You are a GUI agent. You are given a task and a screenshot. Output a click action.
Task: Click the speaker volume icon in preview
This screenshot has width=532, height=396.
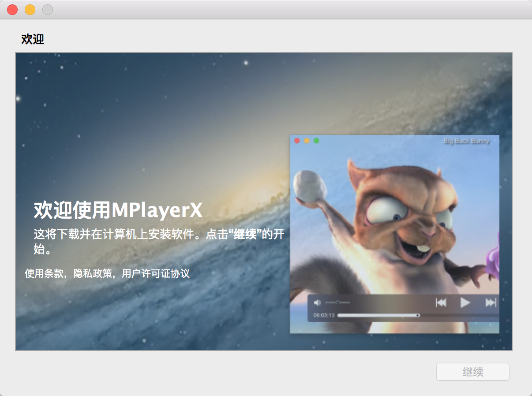(x=317, y=303)
